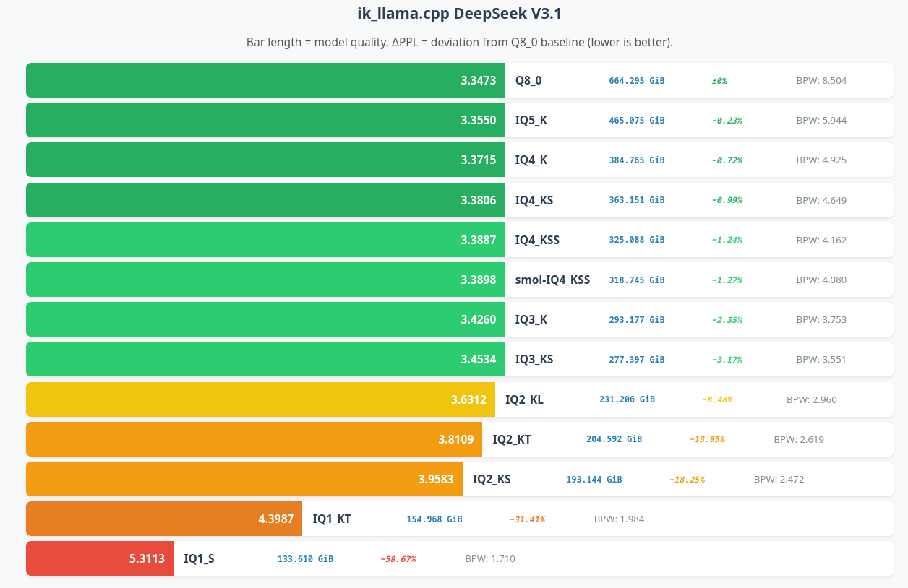Click the ±0% deviation for Q8_0
The image size is (908, 588).
(x=718, y=80)
